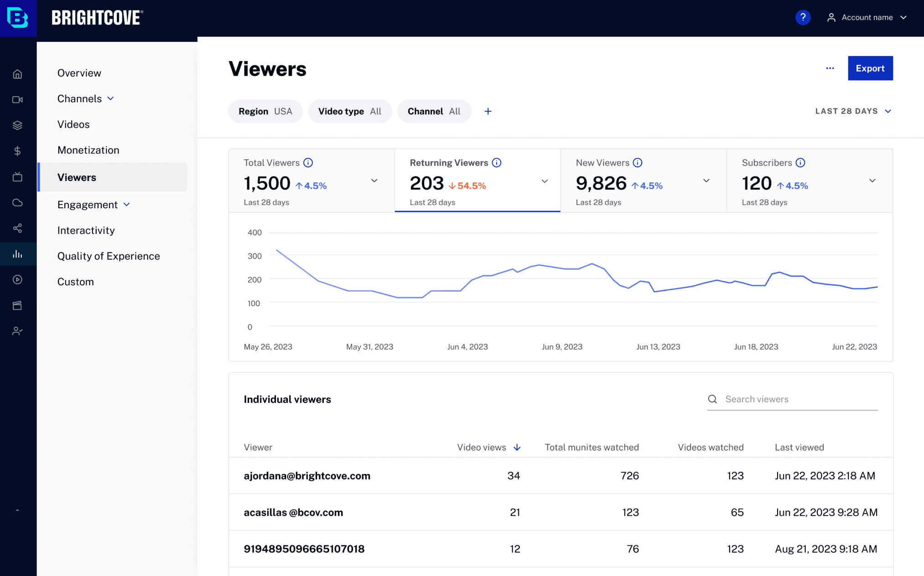Image resolution: width=924 pixels, height=576 pixels.
Task: Click the bar chart analytics icon
Action: 17,254
